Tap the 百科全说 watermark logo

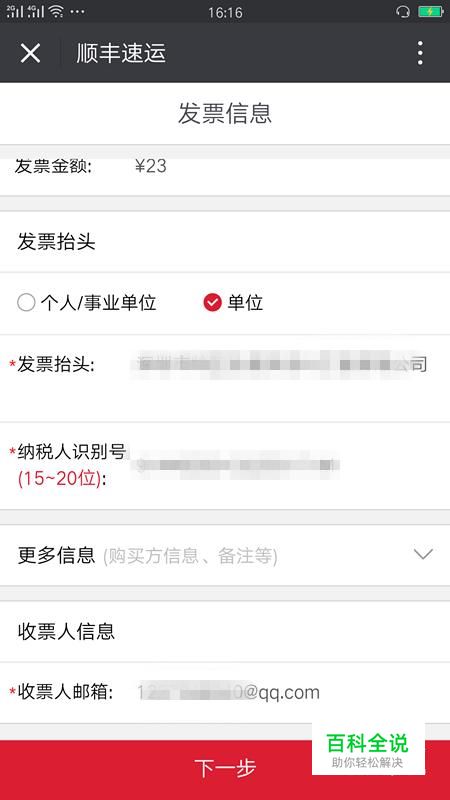click(x=368, y=749)
